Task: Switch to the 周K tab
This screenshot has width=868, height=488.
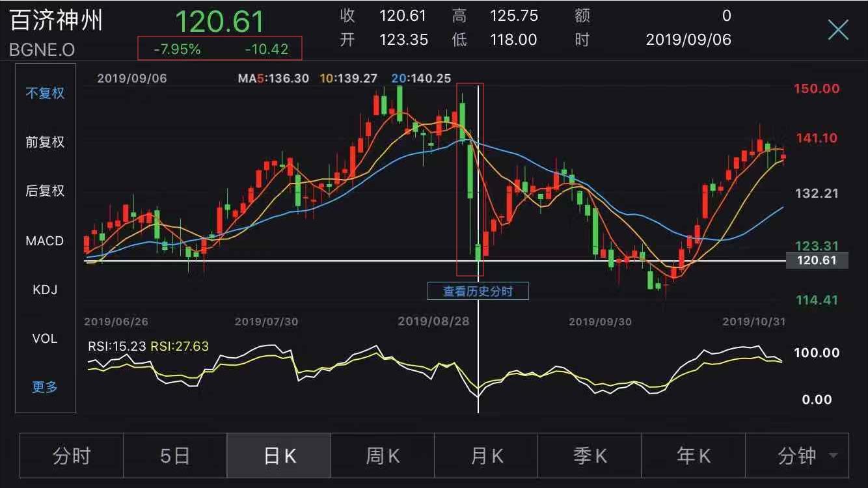Action: tap(383, 455)
